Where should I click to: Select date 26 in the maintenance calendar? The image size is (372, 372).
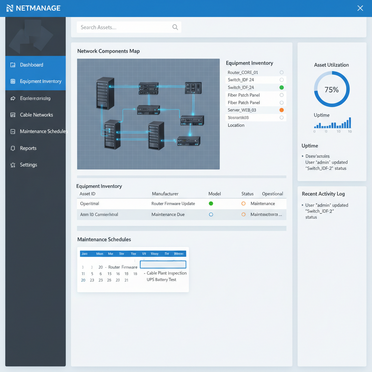109,280
